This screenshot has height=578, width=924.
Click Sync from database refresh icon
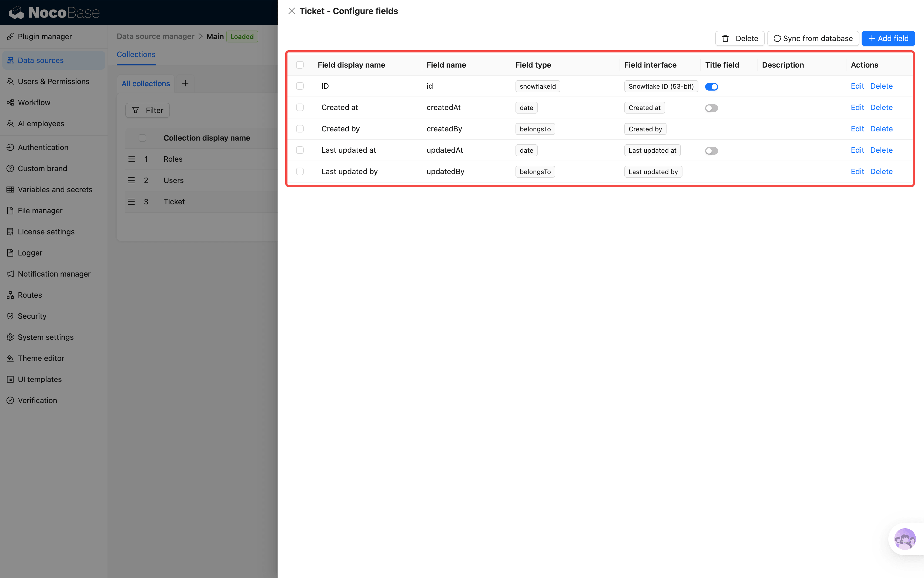pyautogui.click(x=777, y=38)
